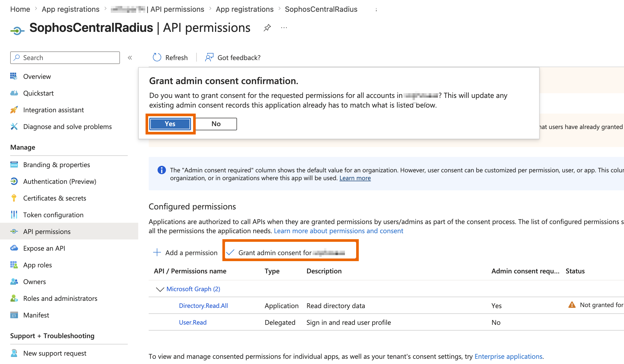Click the plus icon for Add a permission
624x364 pixels.
point(157,252)
